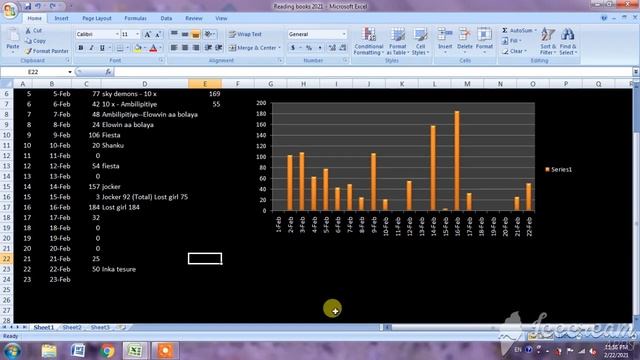Switch to Sheet3 tab
This screenshot has height=360, width=640.
pos(100,327)
